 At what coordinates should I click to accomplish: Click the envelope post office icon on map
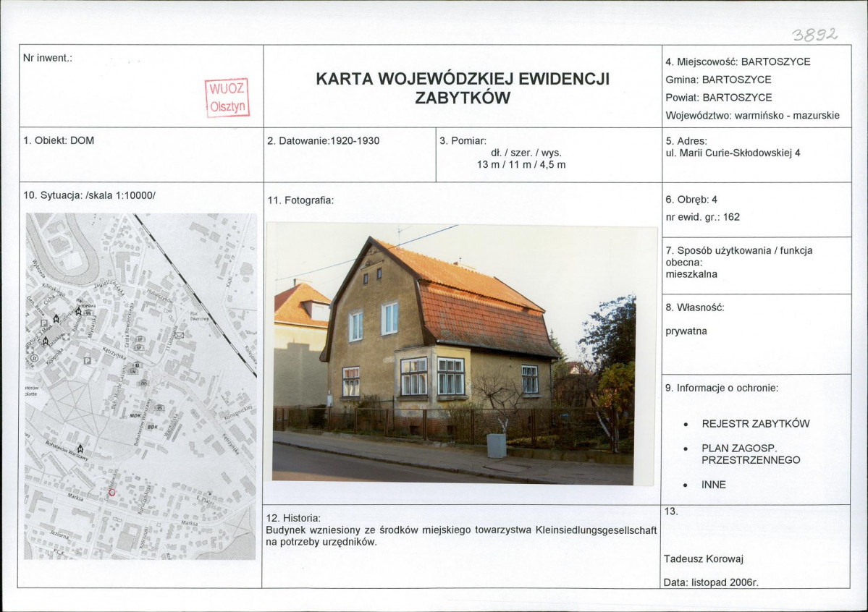click(x=180, y=335)
